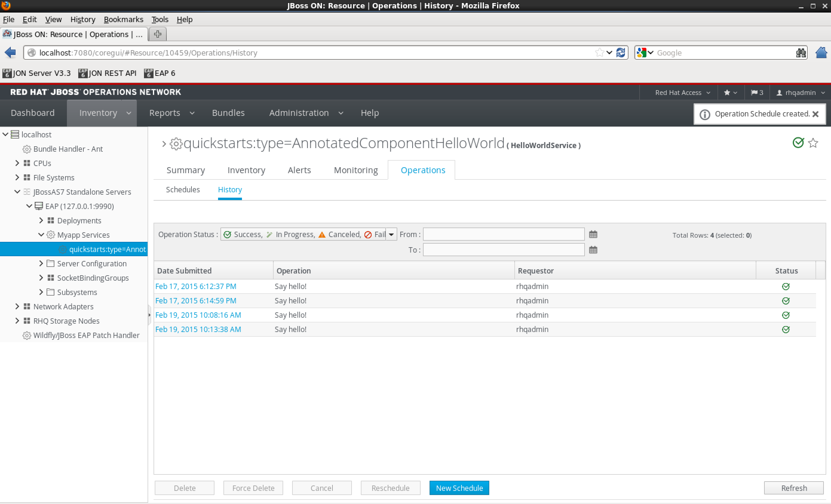The height and width of the screenshot is (504, 831).
Task: Click the Operations tab to view operations
Action: pyautogui.click(x=423, y=170)
